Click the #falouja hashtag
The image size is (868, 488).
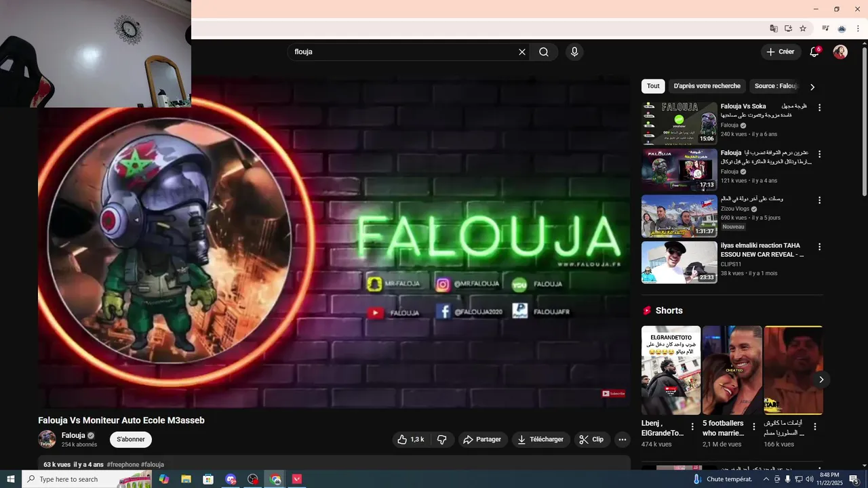click(153, 465)
